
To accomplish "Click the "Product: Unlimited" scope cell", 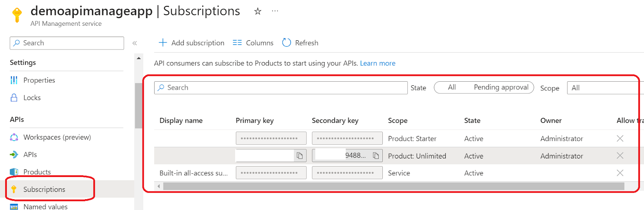I will 417,156.
